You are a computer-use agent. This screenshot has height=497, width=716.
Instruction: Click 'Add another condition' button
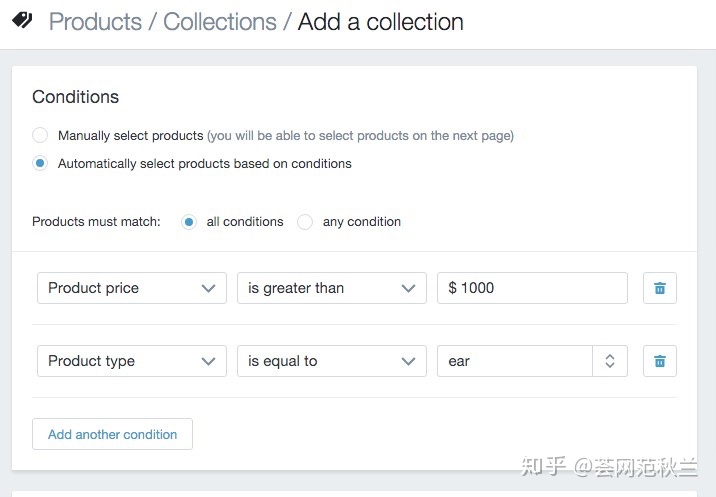pyautogui.click(x=112, y=434)
